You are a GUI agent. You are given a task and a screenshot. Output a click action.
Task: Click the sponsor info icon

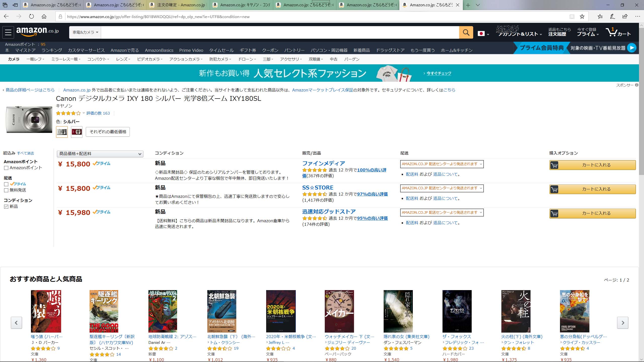pyautogui.click(x=636, y=85)
